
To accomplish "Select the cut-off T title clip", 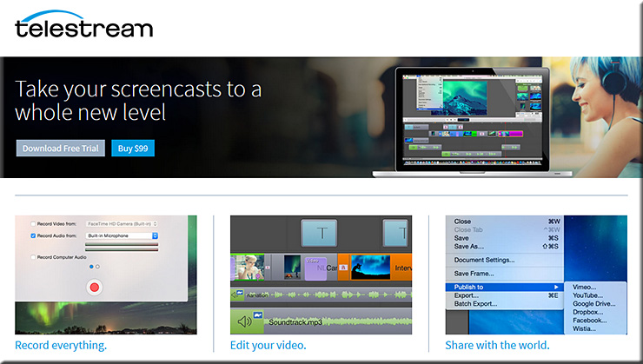I will click(x=395, y=233).
